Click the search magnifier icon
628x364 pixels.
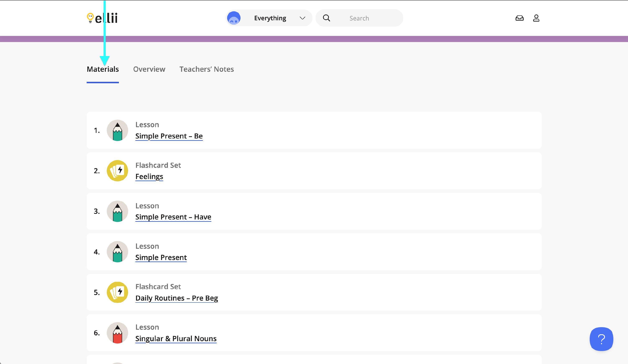327,18
